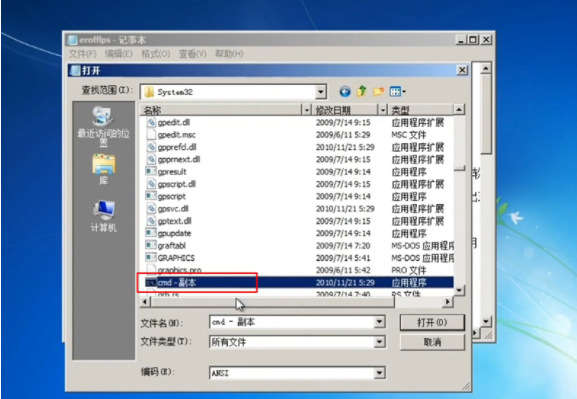
Task: Open the 格式(O) menu in Notepad
Action: [156, 54]
